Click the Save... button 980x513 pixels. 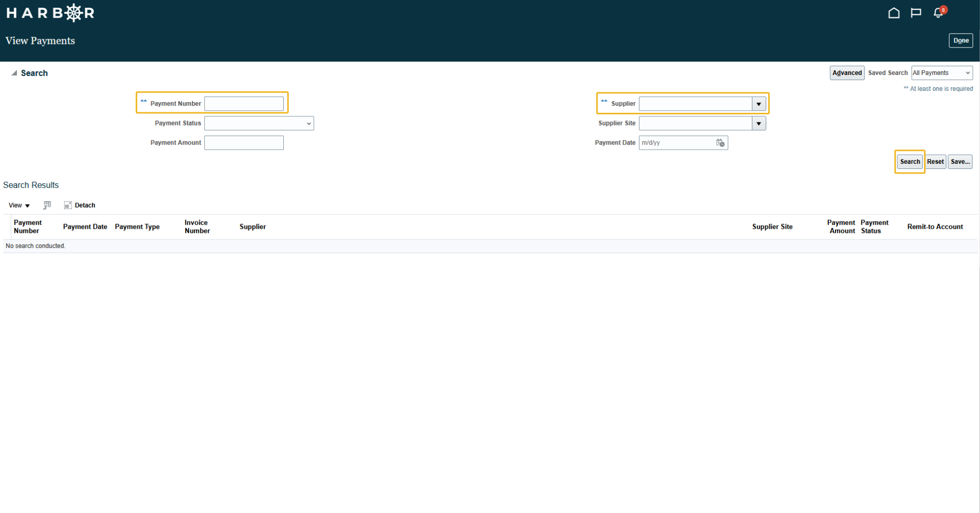click(960, 162)
